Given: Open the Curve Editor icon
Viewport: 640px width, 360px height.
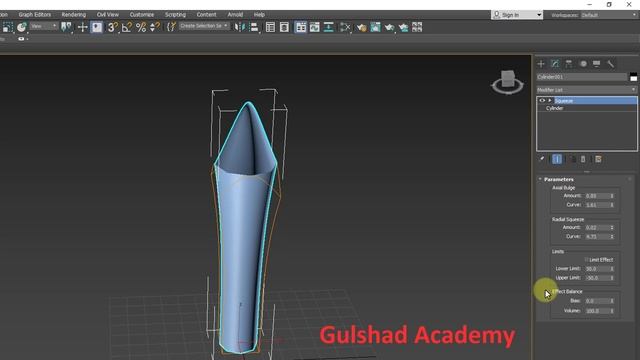Looking at the screenshot, I should (315, 27).
